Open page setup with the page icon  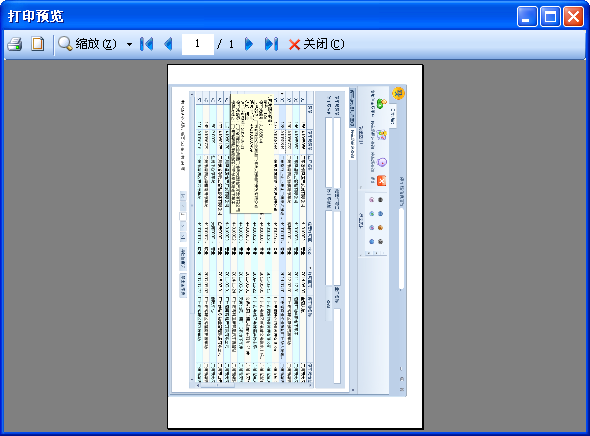click(x=38, y=44)
